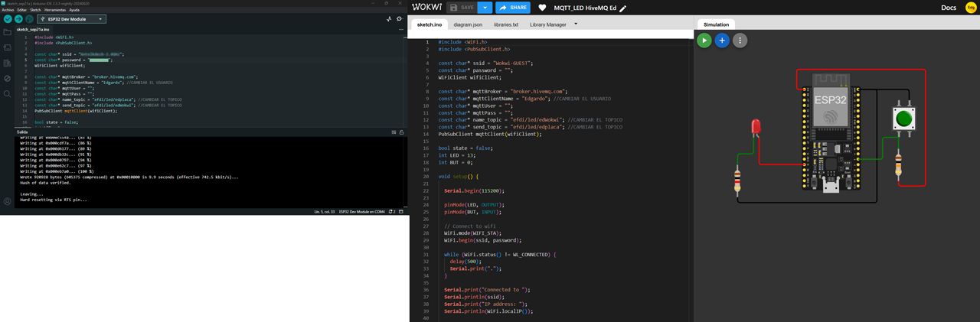Viewport: 980px width, 322px height.
Task: Click the Verify checkmark button in Arduino IDE
Action: (8, 18)
